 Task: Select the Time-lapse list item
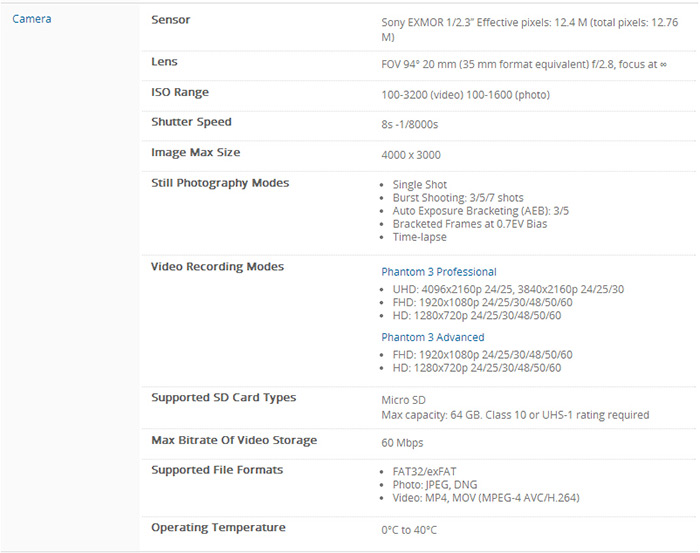click(419, 237)
